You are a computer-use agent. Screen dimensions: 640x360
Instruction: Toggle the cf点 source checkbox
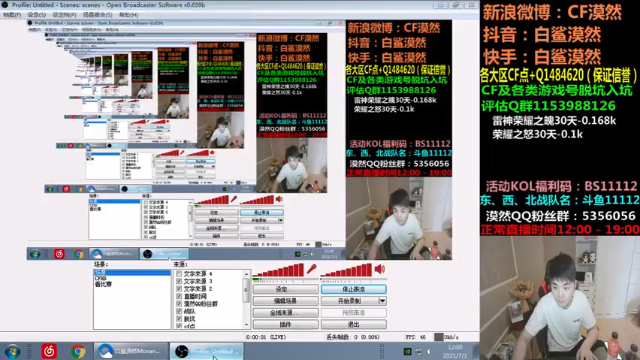[179, 326]
